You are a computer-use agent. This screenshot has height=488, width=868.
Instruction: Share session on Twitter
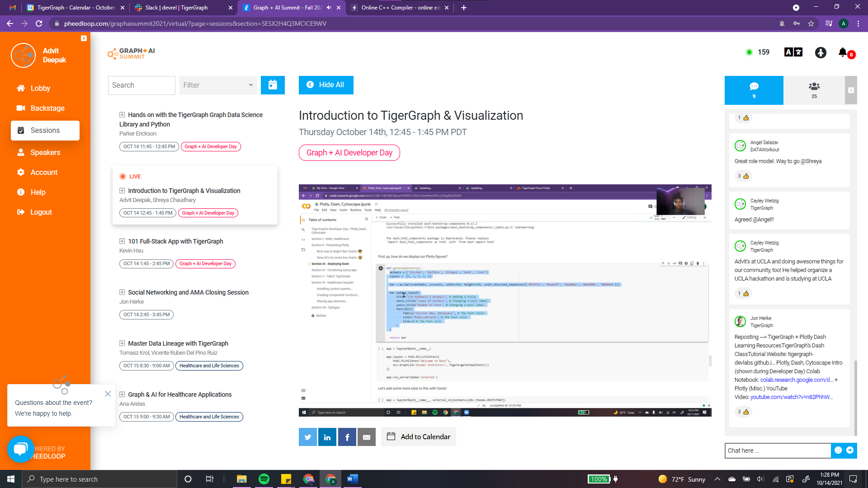[x=308, y=437]
